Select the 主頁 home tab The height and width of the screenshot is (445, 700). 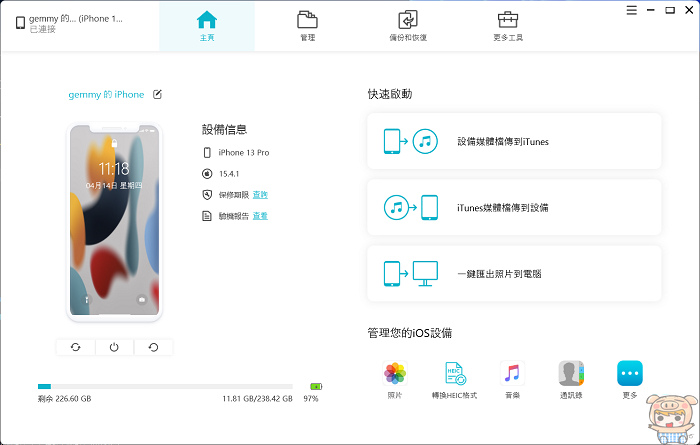click(206, 26)
